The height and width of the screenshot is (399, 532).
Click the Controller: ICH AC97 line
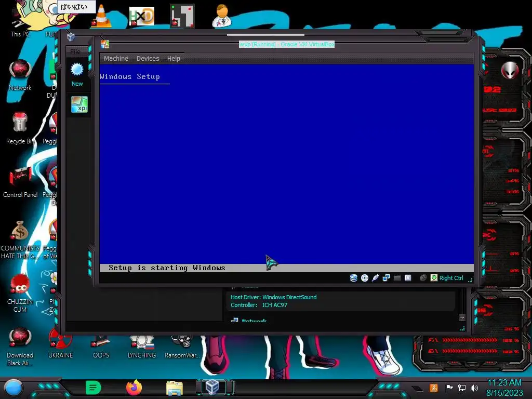pos(259,305)
